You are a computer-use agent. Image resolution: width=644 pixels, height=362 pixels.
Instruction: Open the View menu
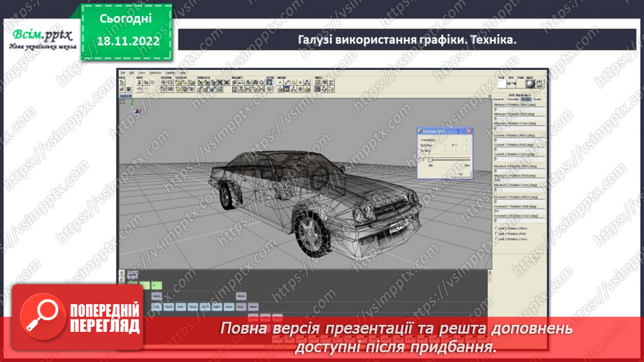coord(142,73)
